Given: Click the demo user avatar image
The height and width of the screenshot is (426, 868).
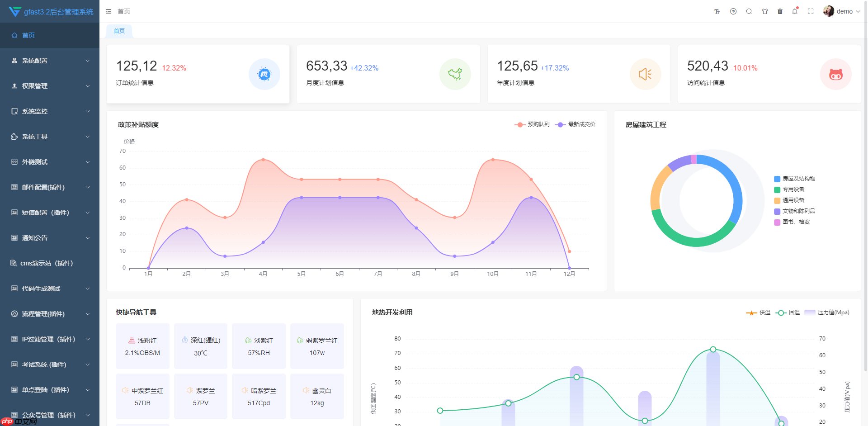Looking at the screenshot, I should tap(828, 11).
